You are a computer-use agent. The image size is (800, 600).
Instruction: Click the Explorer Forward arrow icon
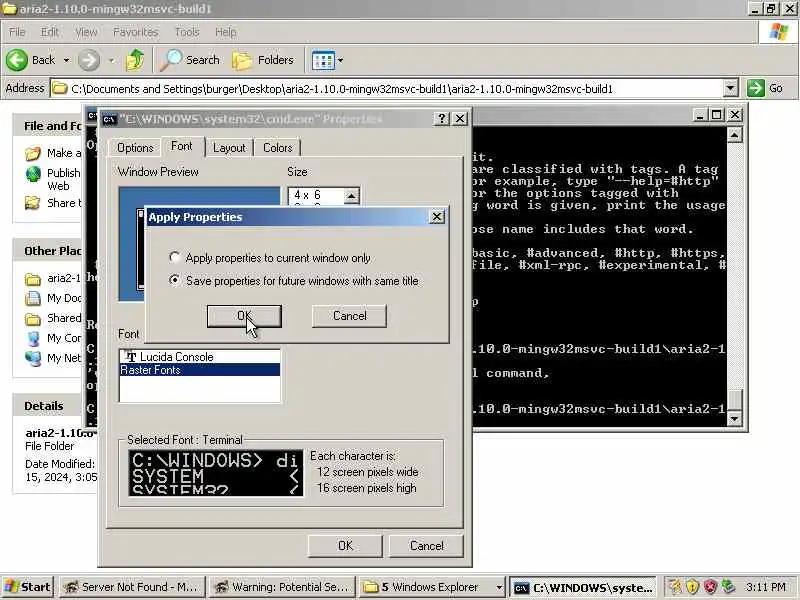89,60
